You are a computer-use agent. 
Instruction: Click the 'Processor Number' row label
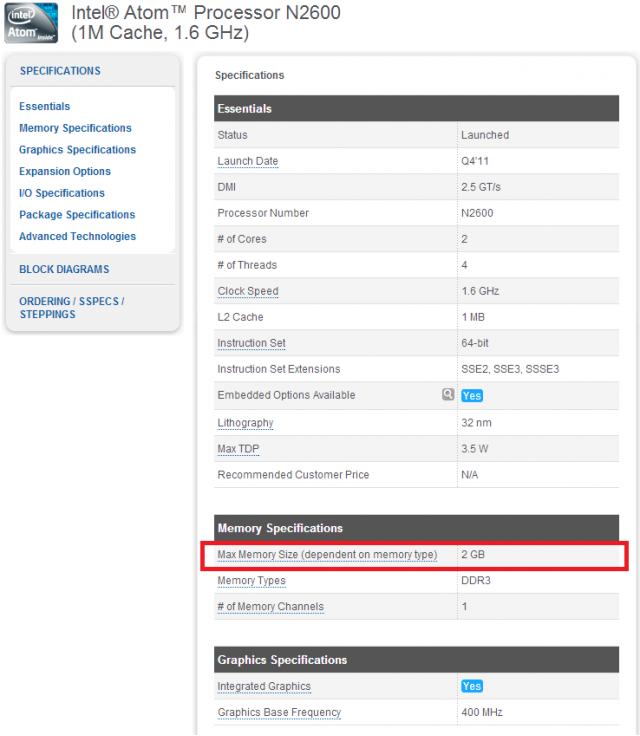(x=263, y=213)
